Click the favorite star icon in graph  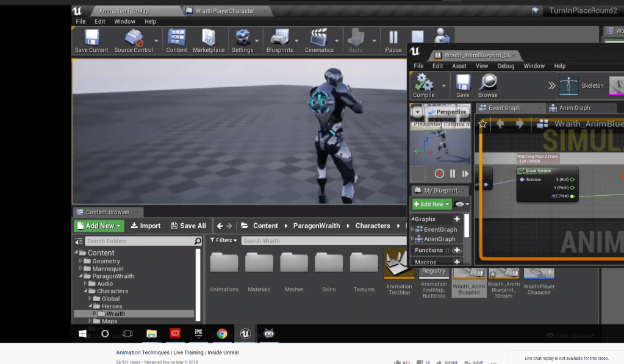[482, 124]
